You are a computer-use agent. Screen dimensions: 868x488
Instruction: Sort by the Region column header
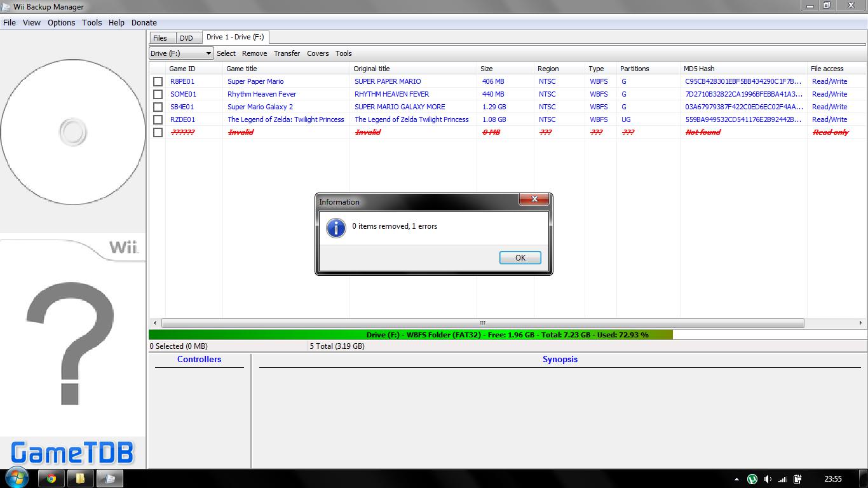[559, 69]
